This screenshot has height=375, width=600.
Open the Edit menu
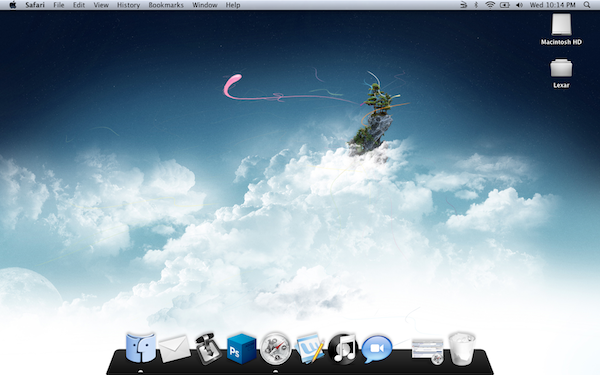click(79, 5)
